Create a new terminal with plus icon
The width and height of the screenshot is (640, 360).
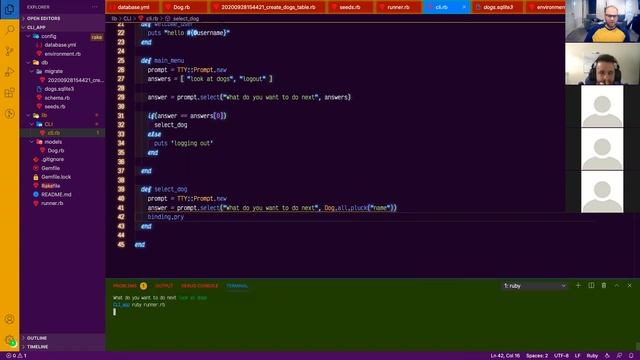tap(578, 286)
